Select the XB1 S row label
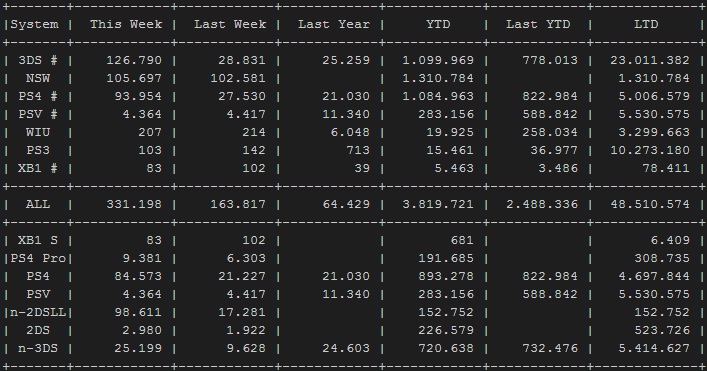Viewport: 707px width, 371px height. click(x=38, y=241)
